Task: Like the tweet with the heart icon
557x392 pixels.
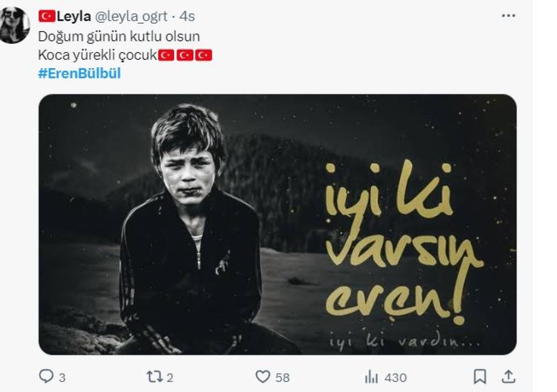Action: pos(263,377)
